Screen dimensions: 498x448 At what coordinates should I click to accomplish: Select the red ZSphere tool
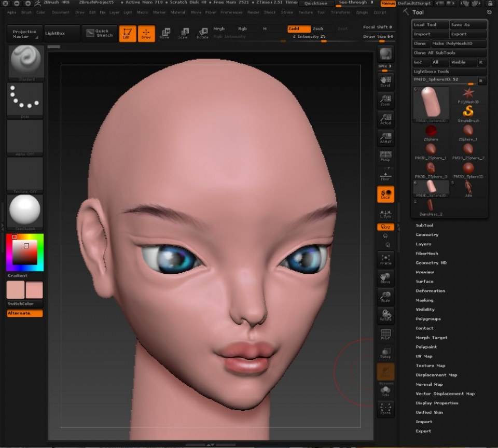point(431,132)
